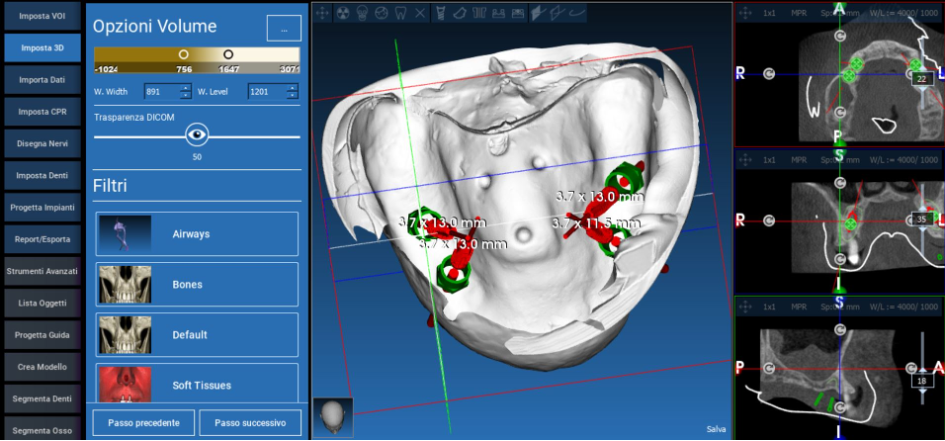This screenshot has width=945, height=441.
Task: Open the Disegna Nervi step
Action: [x=42, y=143]
